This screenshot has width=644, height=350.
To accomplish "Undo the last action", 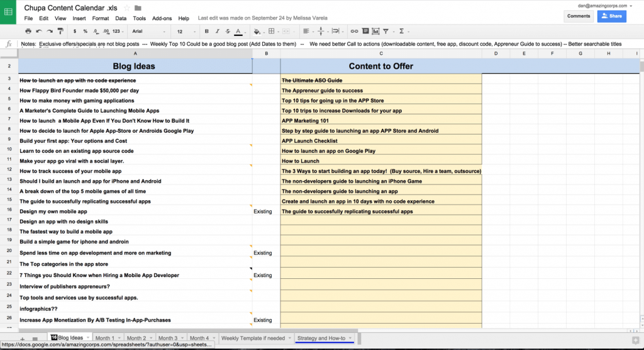I will click(x=39, y=31).
